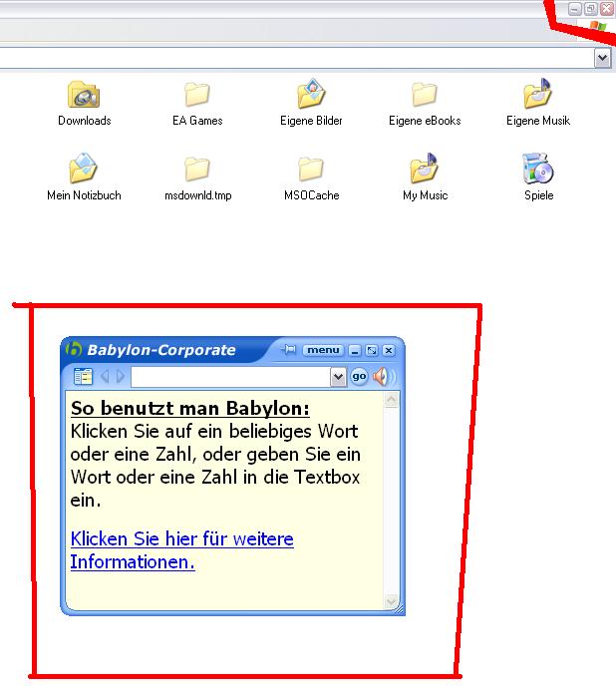Select the Eigene eBooks folder icon
The height and width of the screenshot is (694, 616).
424,94
